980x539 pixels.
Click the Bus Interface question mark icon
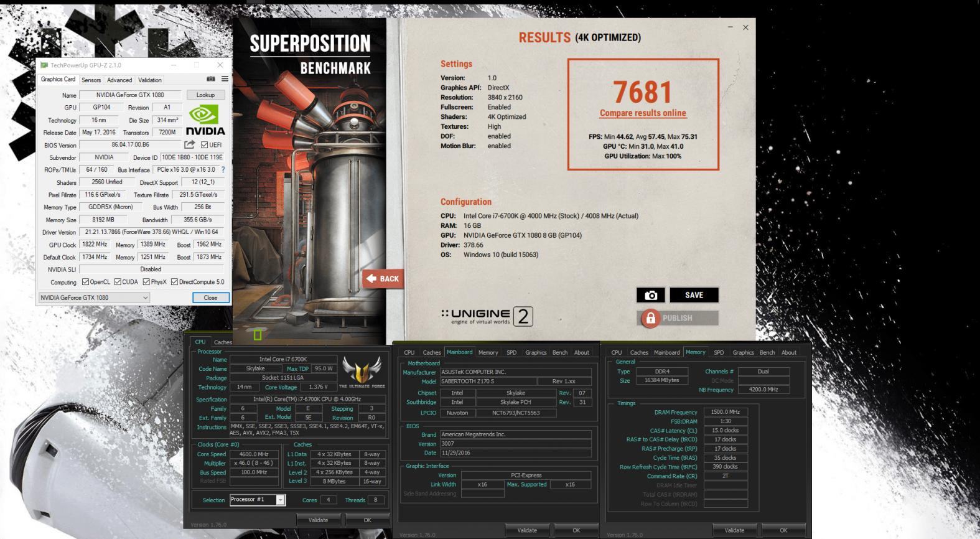point(223,169)
